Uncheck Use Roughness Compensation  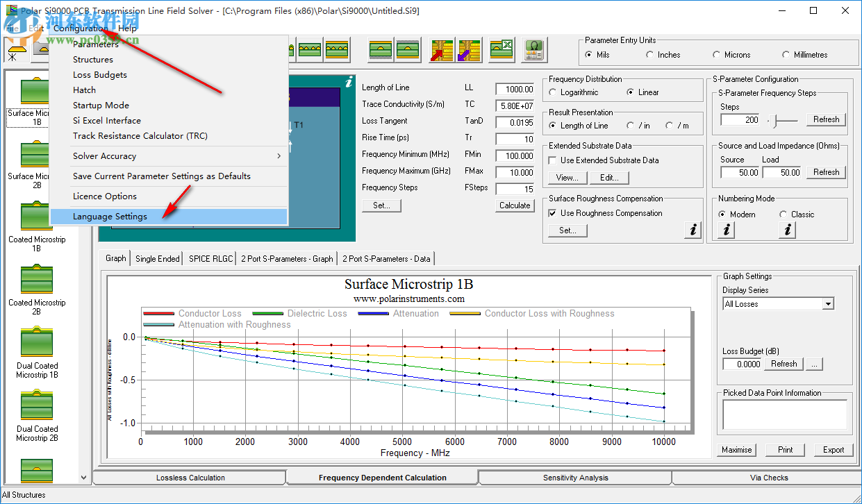click(x=552, y=213)
